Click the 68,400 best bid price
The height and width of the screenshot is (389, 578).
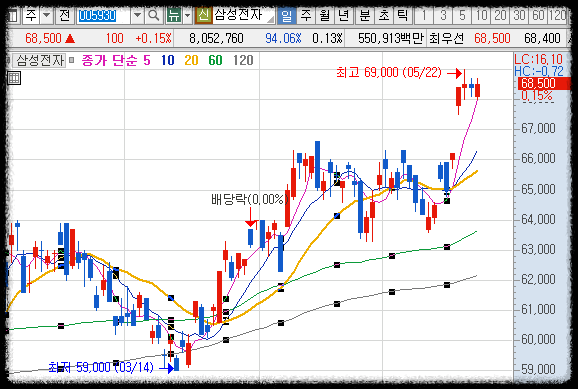tap(542, 38)
